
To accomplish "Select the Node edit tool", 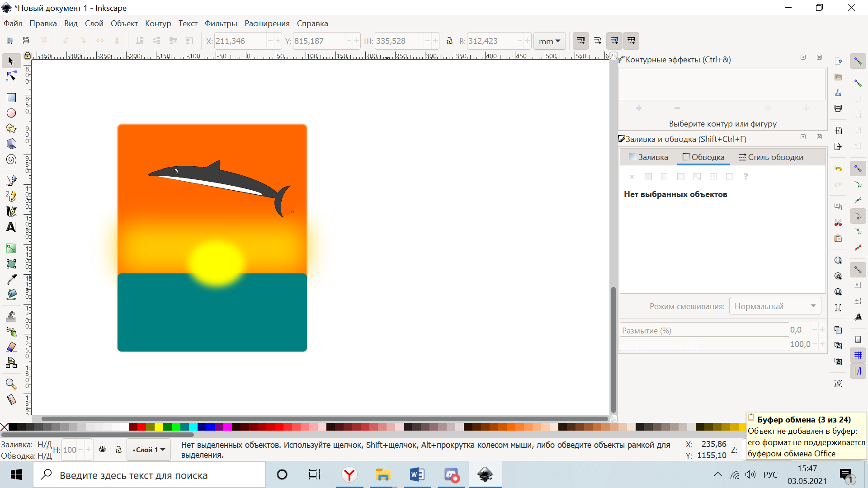I will click(11, 76).
